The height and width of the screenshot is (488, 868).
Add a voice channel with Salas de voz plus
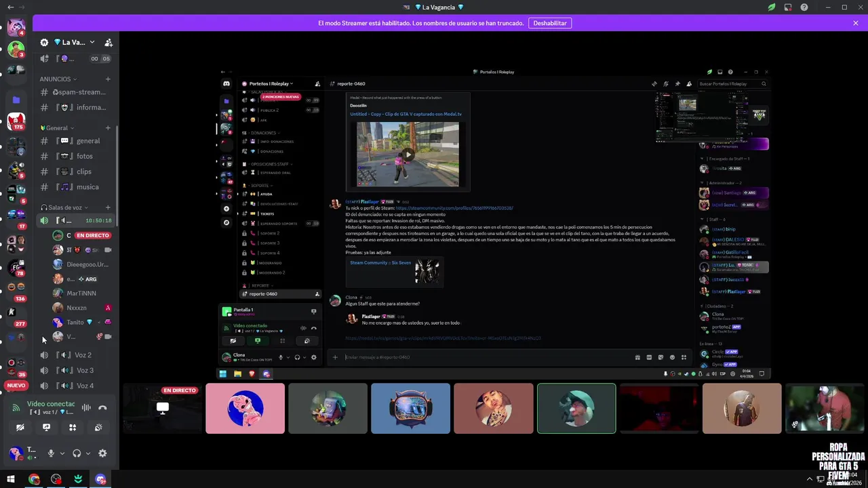[108, 207]
